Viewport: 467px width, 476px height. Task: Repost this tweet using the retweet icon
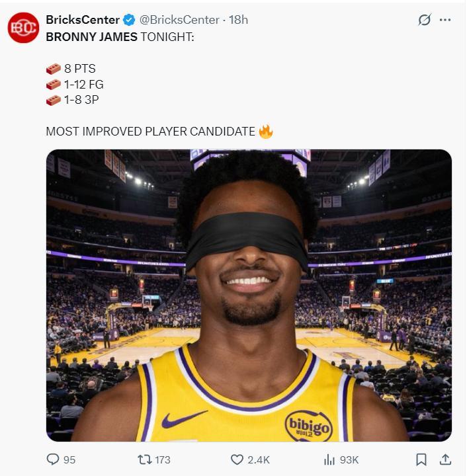coord(143,459)
